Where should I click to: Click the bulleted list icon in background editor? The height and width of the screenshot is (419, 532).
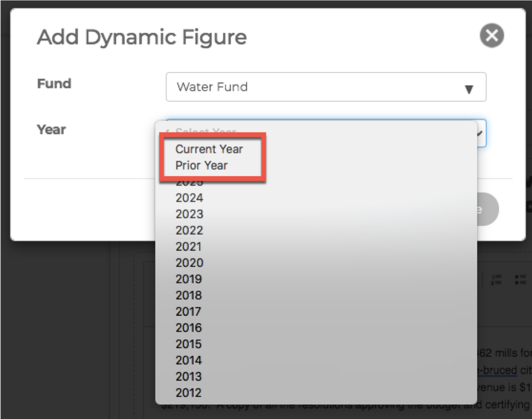pos(520,280)
